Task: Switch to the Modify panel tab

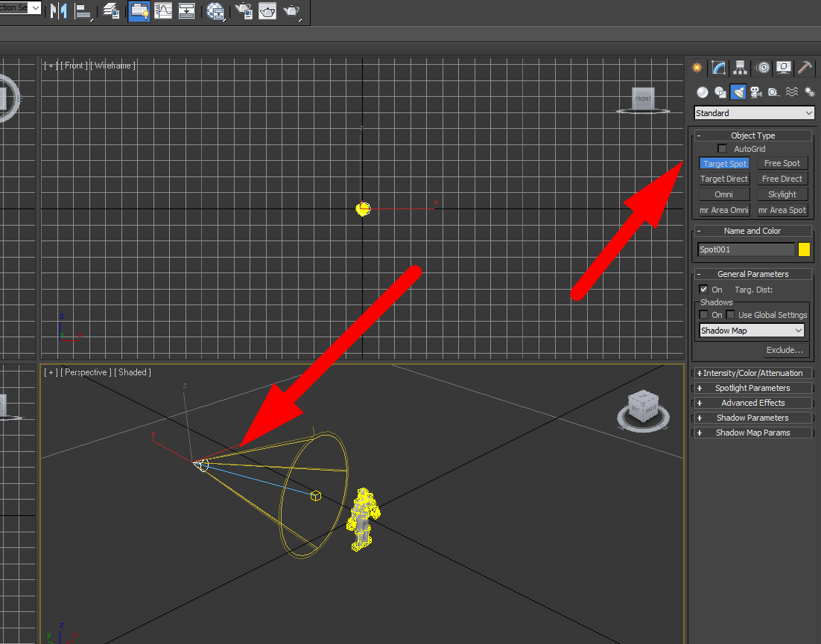Action: click(718, 68)
